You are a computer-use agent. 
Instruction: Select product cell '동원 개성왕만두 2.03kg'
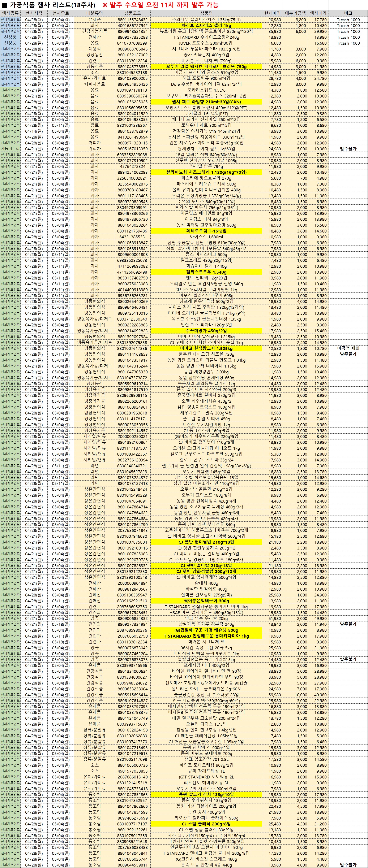click(206, 372)
